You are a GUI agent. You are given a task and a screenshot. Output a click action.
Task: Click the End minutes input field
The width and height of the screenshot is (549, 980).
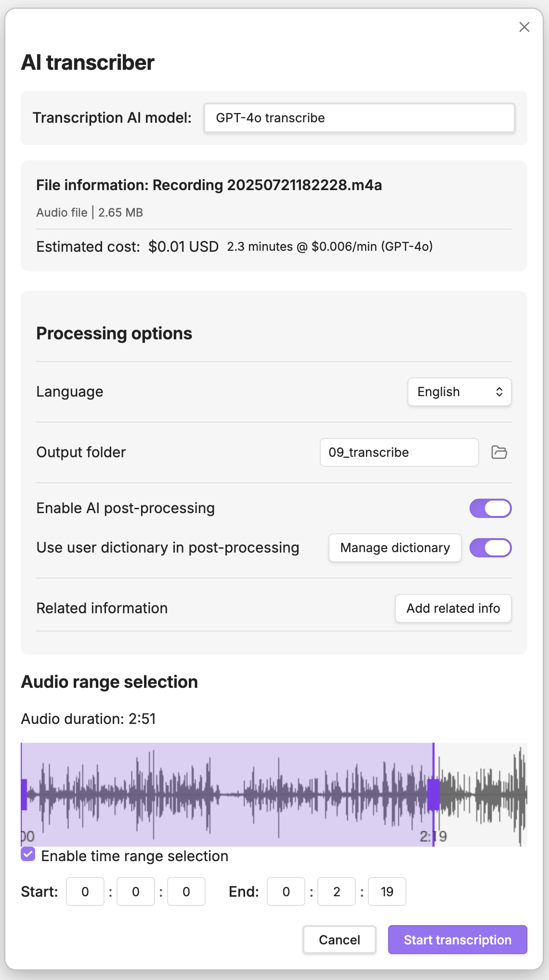(x=337, y=891)
